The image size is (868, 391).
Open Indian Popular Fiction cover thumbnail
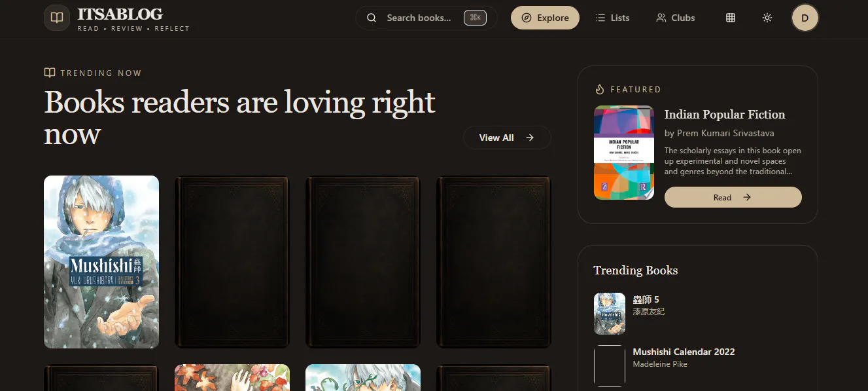[x=624, y=153]
